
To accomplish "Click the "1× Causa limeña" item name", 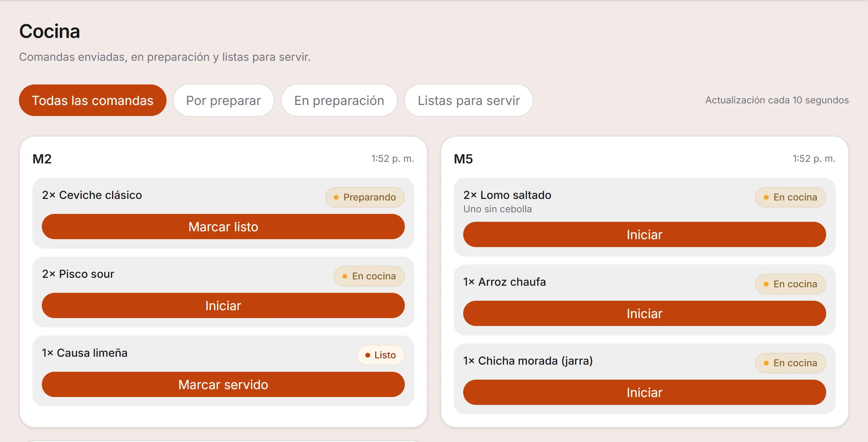I will click(85, 353).
